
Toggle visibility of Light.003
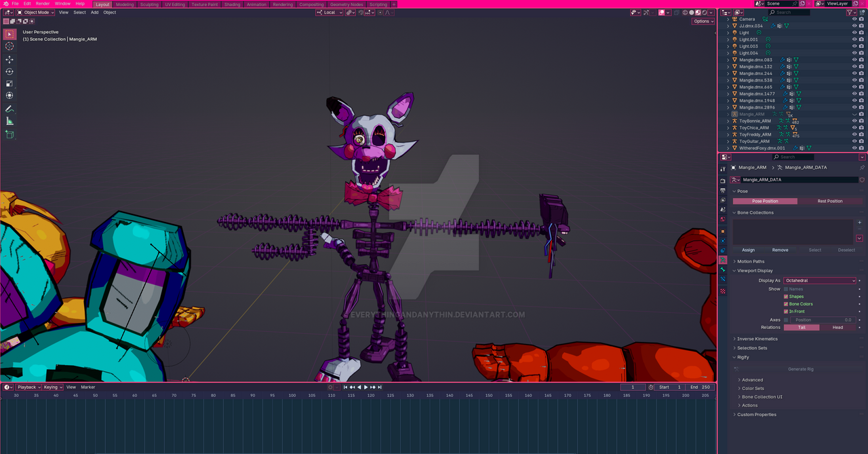854,46
